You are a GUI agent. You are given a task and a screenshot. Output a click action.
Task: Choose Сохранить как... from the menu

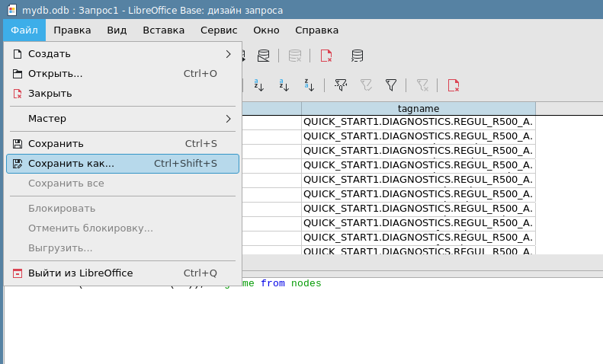71,164
